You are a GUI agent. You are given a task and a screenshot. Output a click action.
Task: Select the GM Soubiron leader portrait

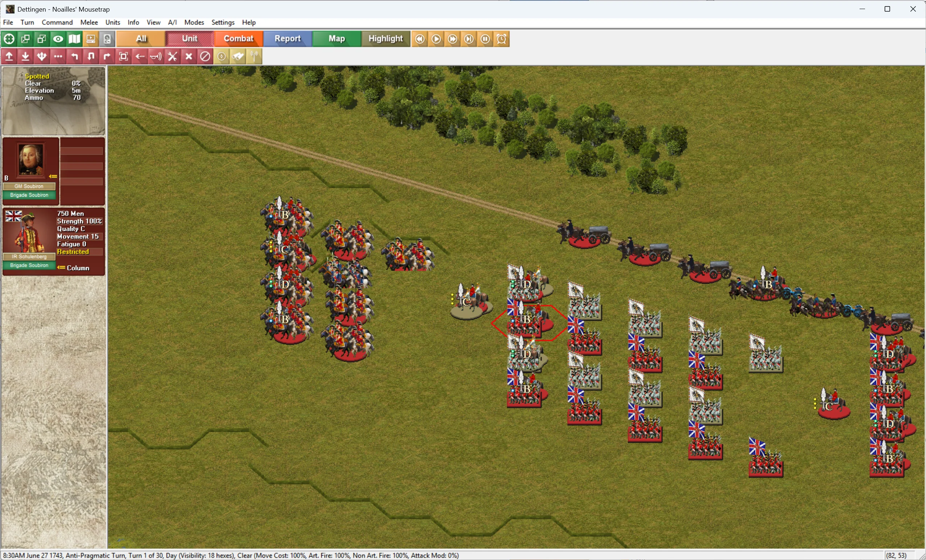[30, 160]
